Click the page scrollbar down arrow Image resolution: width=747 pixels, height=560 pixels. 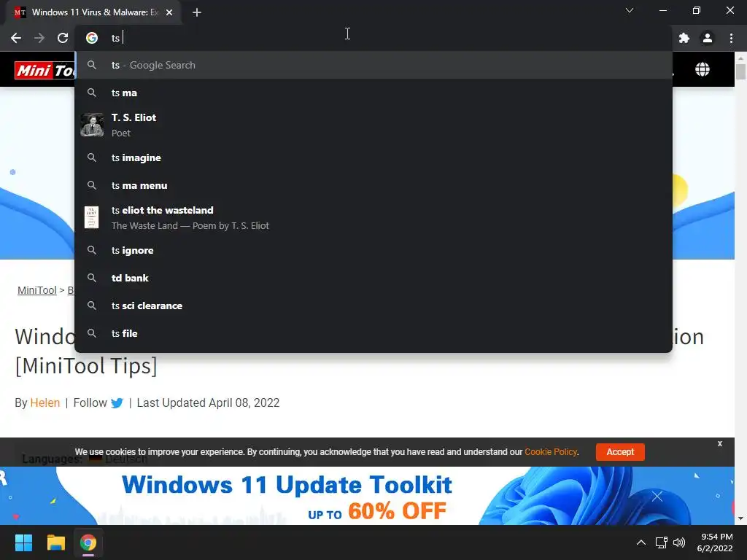pyautogui.click(x=740, y=518)
